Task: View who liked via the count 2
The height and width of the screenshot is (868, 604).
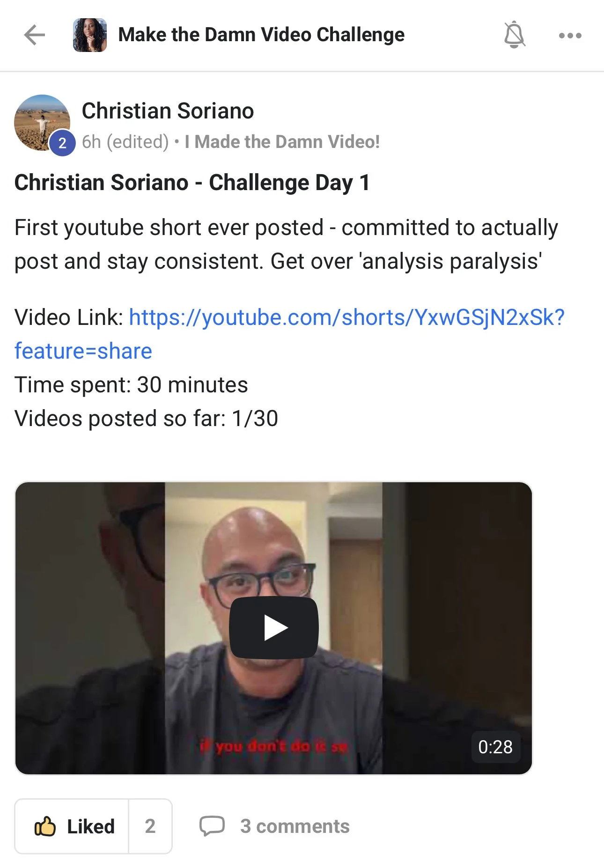Action: [x=150, y=826]
